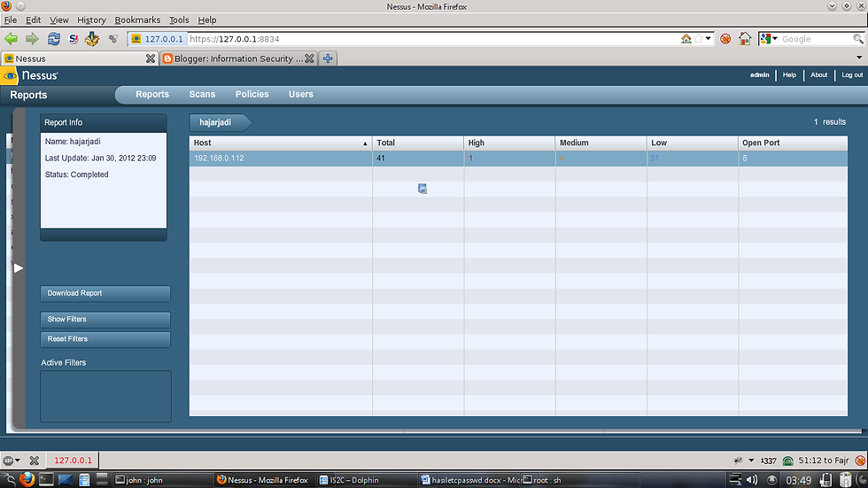The image size is (868, 488).
Task: Open the About link
Action: coord(818,74)
